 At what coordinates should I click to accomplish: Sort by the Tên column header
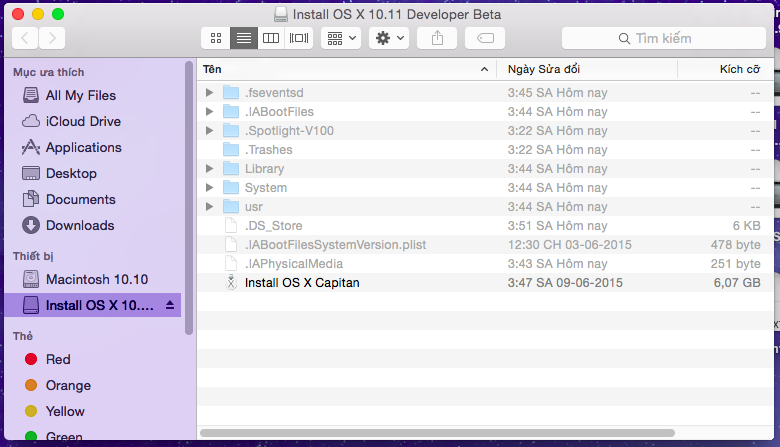pyautogui.click(x=340, y=69)
